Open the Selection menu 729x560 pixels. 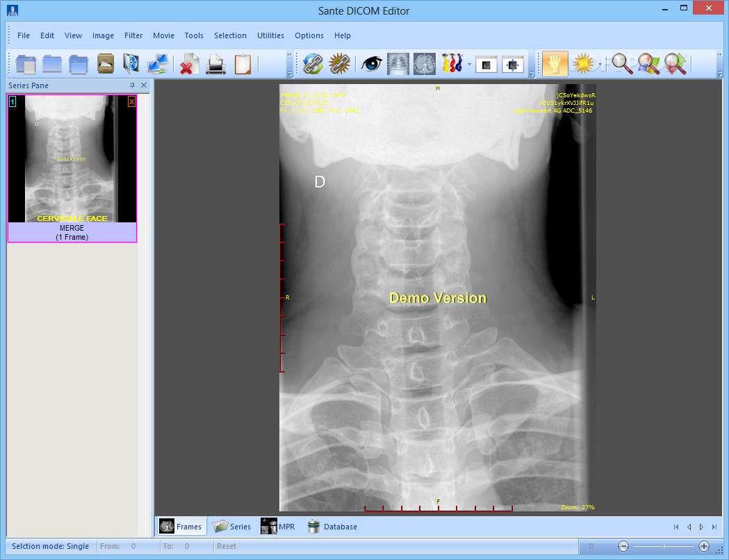pos(230,35)
